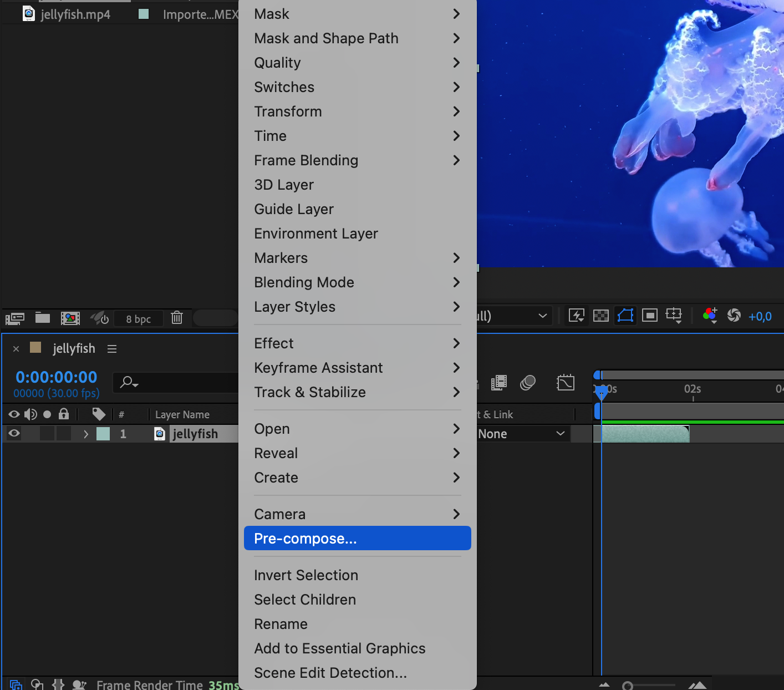Click the blue current timecode display
Screen dimensions: 784x690
[x=57, y=377]
